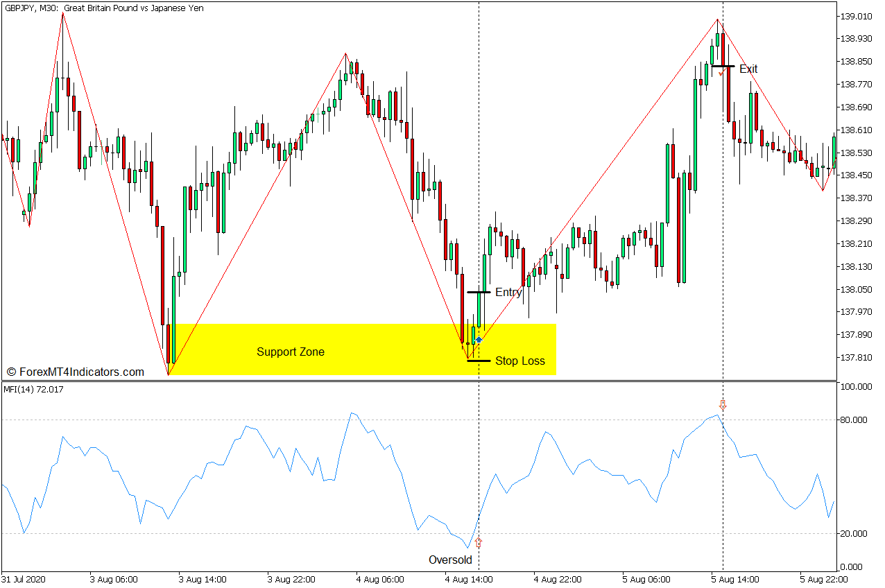This screenshot has width=885, height=588.
Task: Click the Stop Loss horizontal line marker
Action: click(x=479, y=361)
